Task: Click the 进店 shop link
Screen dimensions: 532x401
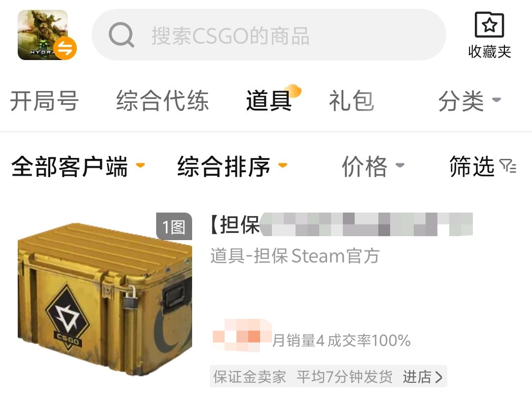Action: pos(423,377)
